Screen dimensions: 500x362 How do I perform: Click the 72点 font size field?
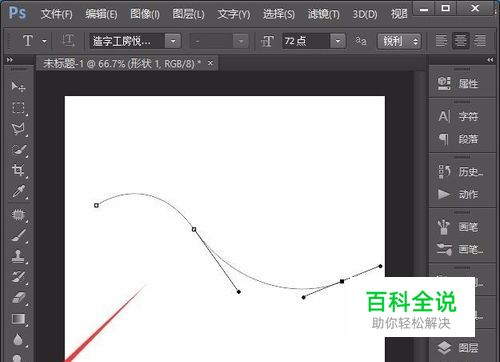click(306, 41)
